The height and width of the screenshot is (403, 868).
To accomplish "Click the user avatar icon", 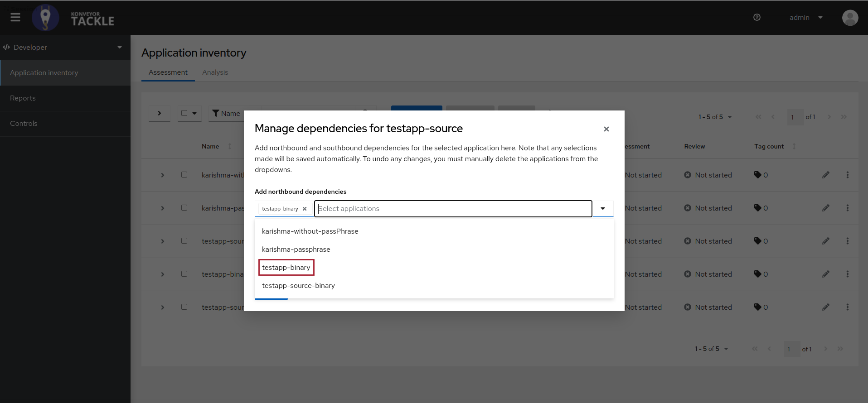I will (850, 18).
